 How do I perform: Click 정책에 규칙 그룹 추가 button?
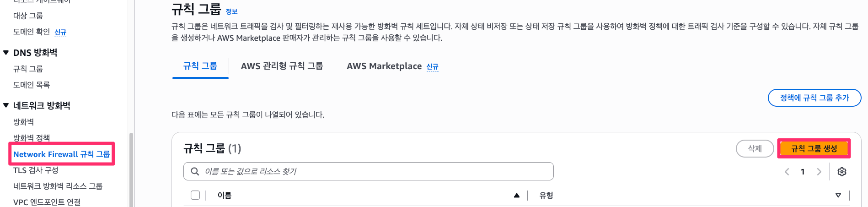pos(814,98)
